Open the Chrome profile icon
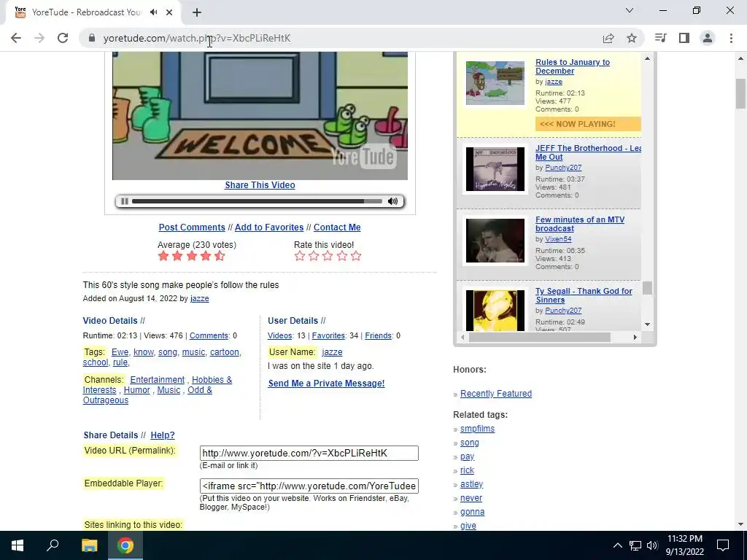 pyautogui.click(x=708, y=38)
